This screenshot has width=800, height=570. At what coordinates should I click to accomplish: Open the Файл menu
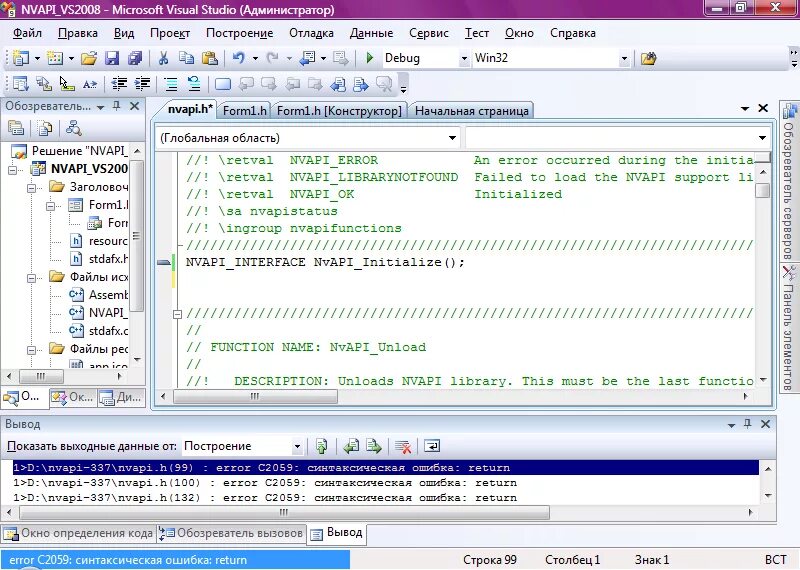pos(27,33)
